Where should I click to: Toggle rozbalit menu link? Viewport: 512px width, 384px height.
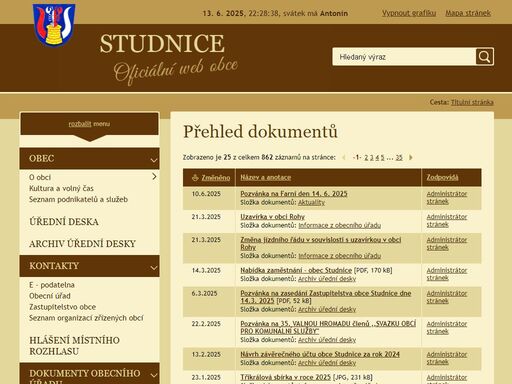[89, 124]
